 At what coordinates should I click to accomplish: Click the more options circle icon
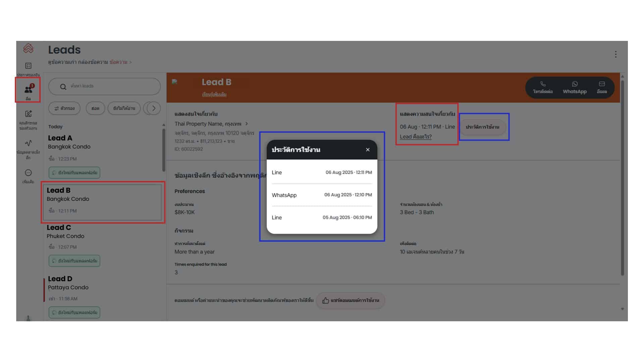[28, 173]
